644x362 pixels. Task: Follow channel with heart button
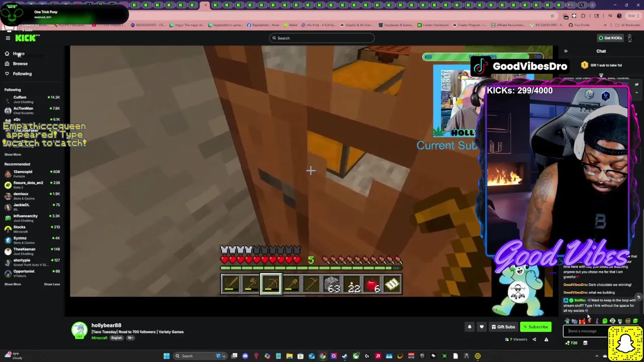coord(481,327)
